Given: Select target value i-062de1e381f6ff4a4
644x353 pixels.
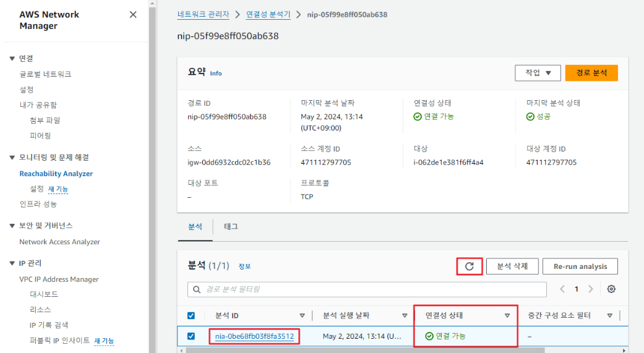Looking at the screenshot, I should [x=449, y=162].
